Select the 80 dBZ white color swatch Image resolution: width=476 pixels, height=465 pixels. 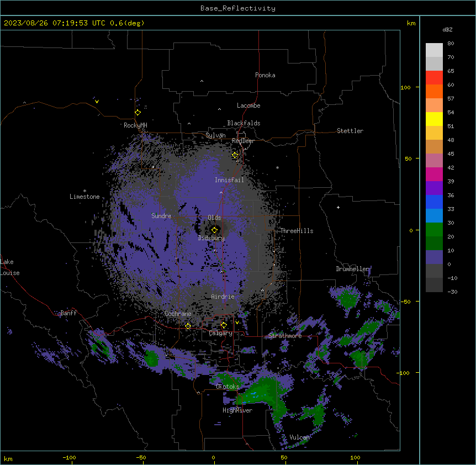pos(434,50)
